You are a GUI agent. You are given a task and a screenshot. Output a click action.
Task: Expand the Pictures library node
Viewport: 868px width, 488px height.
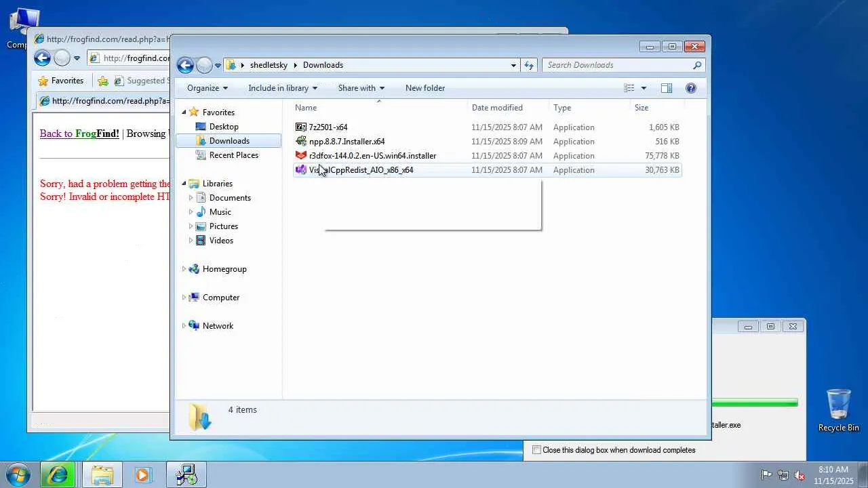pos(191,226)
